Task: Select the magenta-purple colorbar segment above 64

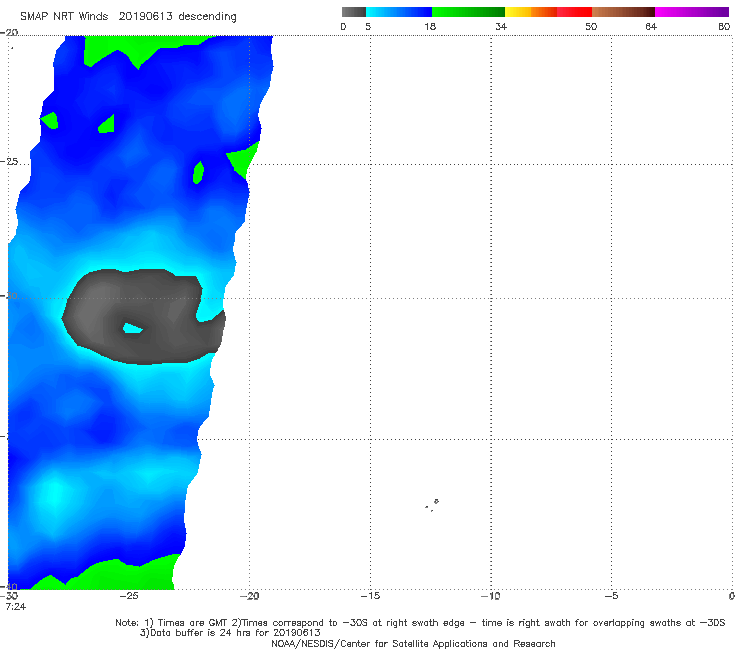Action: [692, 12]
